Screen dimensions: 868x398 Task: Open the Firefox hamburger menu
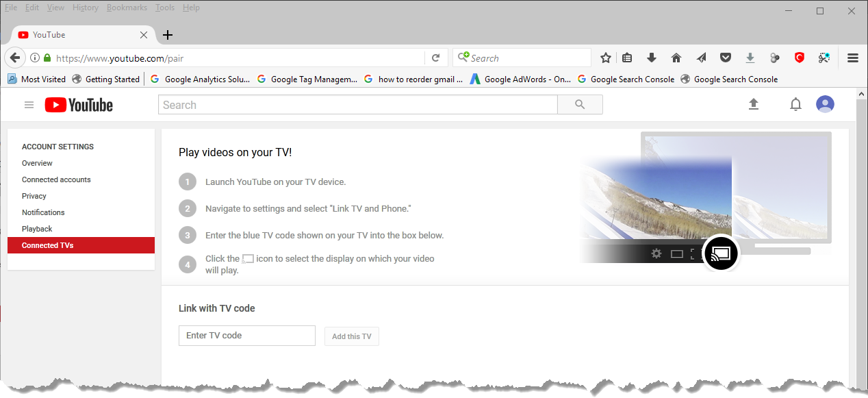[853, 58]
